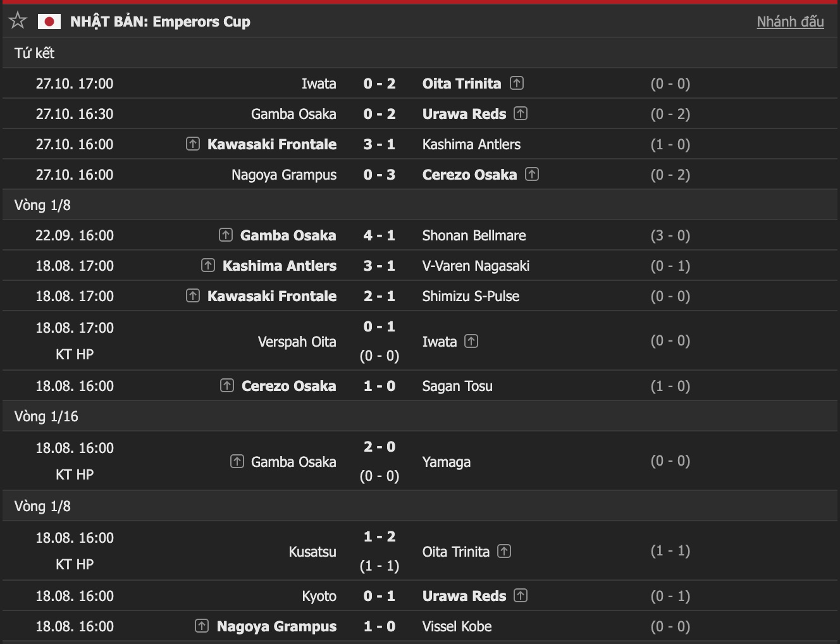Open Kawasaki Frontale vs Shimizu S-Pulse match
840x644 pixels.
(420, 296)
